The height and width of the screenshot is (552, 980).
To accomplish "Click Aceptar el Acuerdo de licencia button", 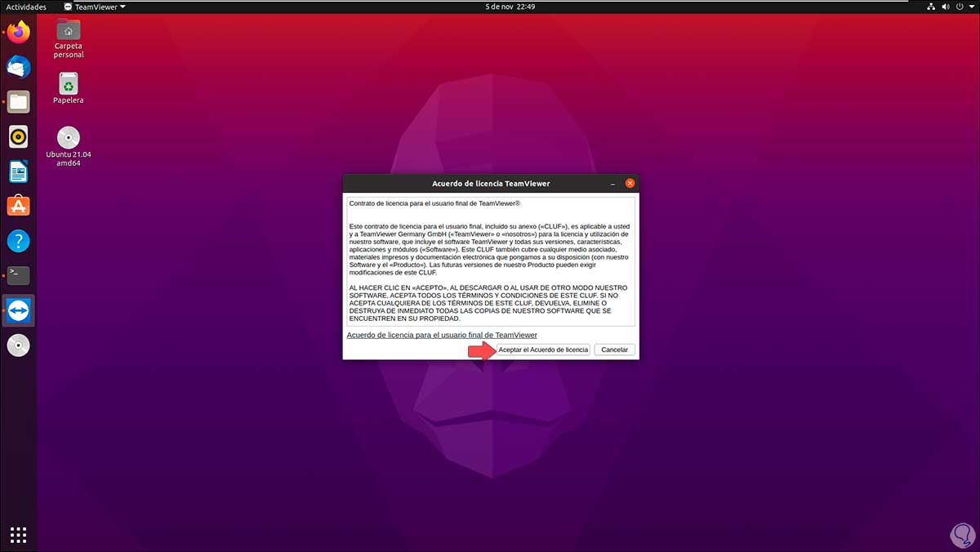I will point(543,349).
